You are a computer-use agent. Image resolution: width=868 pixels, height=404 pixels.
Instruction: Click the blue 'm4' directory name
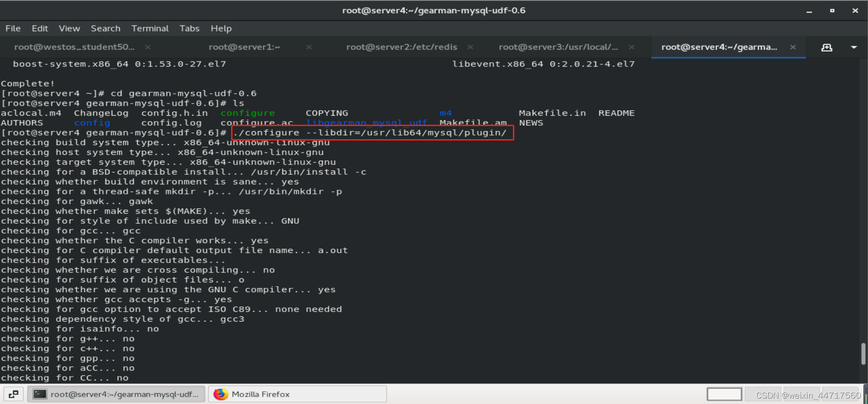click(446, 113)
